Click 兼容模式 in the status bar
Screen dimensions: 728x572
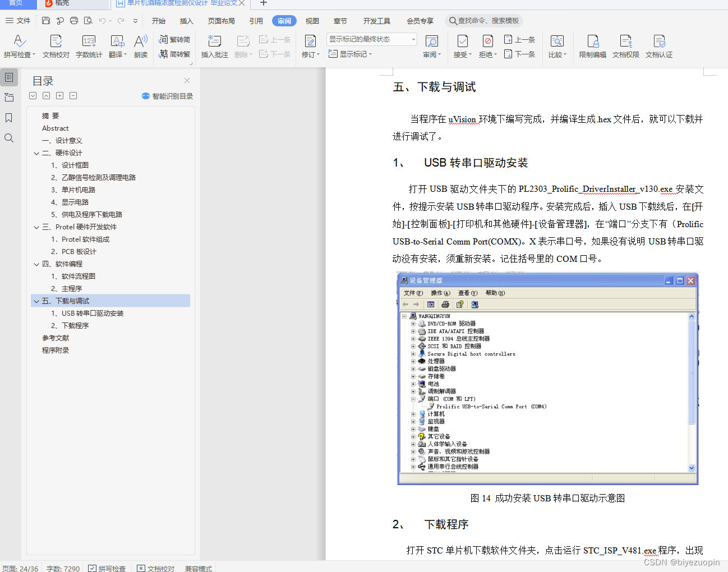point(199,568)
